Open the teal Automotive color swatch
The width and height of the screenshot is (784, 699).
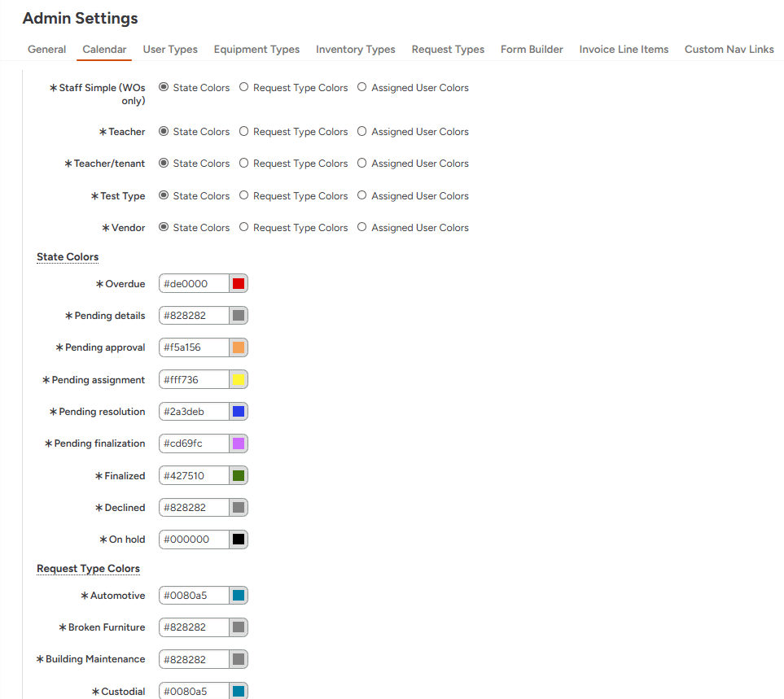[239, 596]
